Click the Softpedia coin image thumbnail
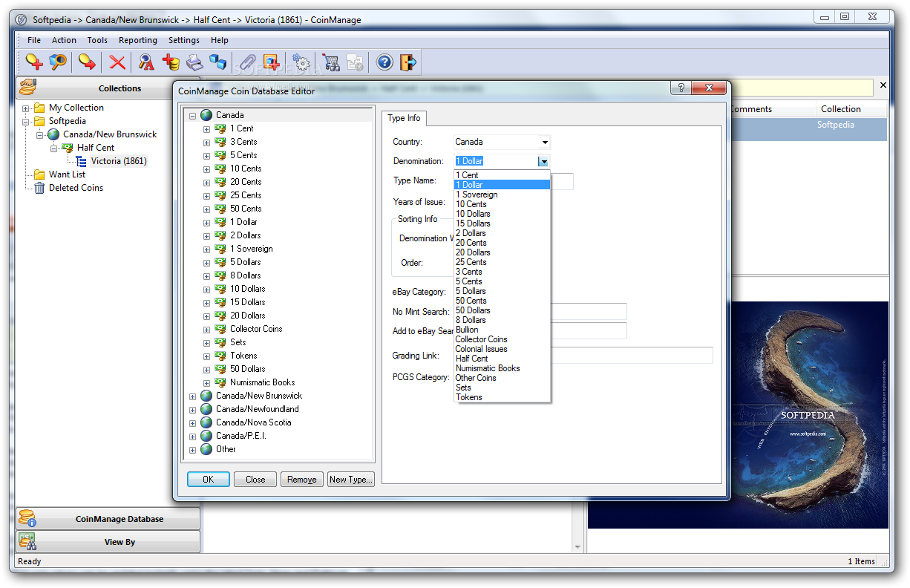910x588 pixels. (738, 415)
